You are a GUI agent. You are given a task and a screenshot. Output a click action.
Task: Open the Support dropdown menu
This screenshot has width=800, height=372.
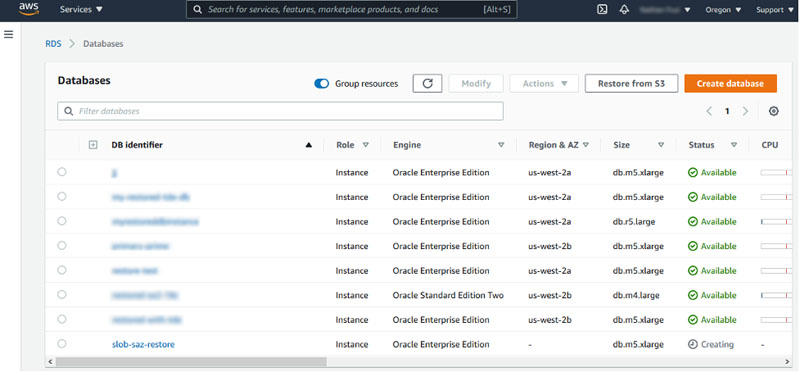click(775, 10)
